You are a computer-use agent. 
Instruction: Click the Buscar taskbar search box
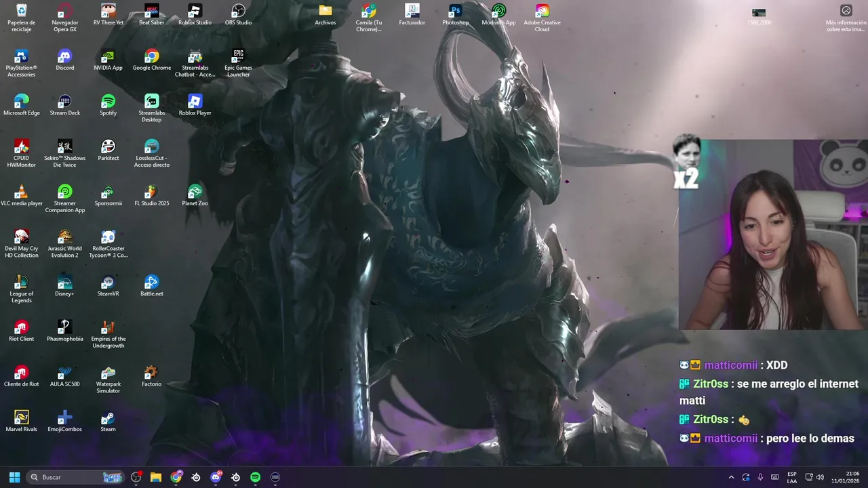click(x=75, y=477)
